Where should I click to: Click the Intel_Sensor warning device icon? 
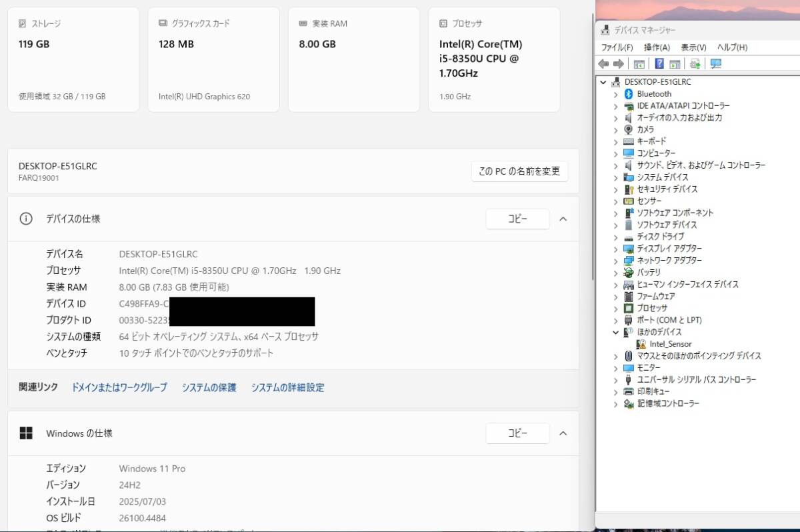click(641, 344)
